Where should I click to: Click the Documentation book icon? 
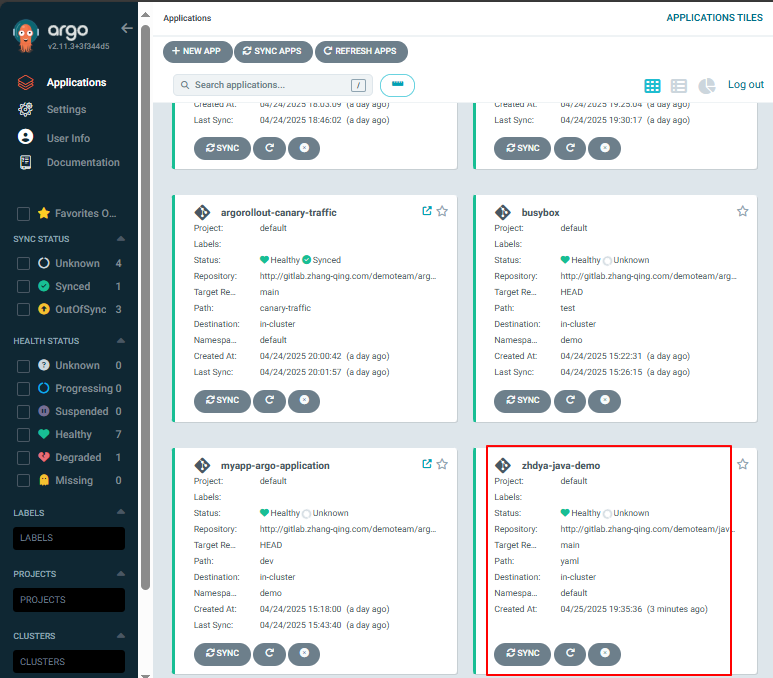click(x=26, y=162)
